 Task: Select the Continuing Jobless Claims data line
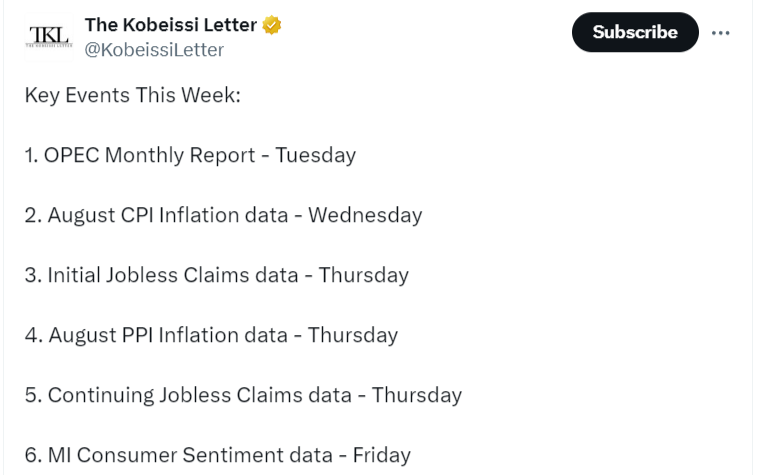click(243, 395)
